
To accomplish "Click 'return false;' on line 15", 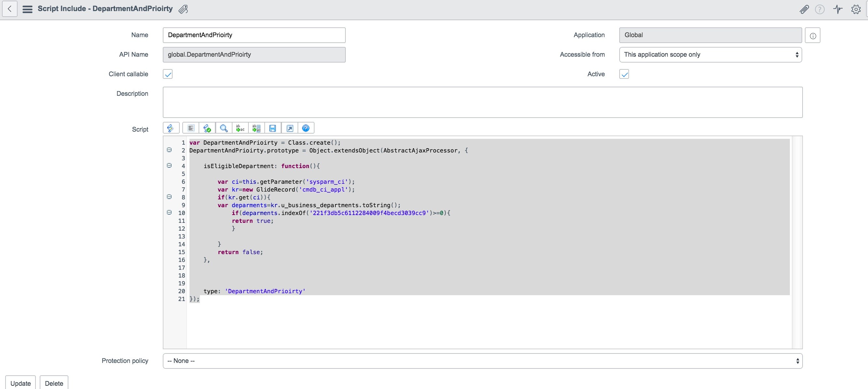I will pyautogui.click(x=240, y=252).
